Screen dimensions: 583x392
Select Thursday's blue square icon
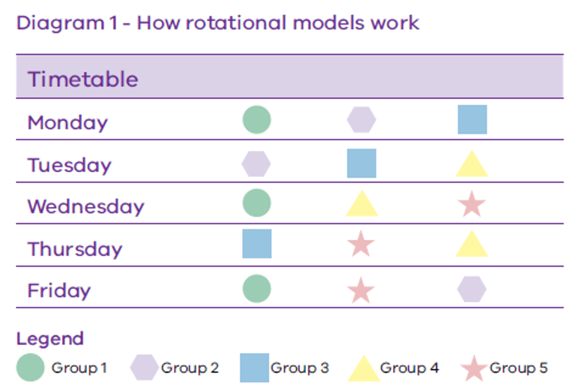click(257, 244)
